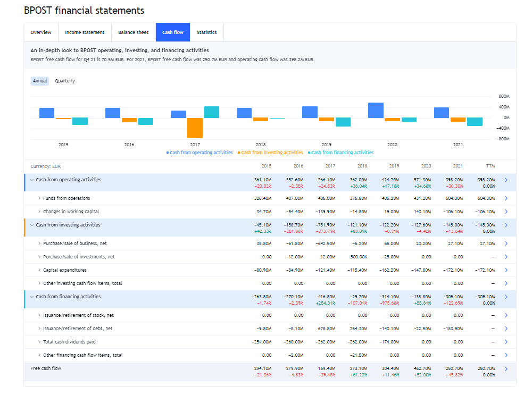532x395 pixels.
Task: Open the Statistics tab
Action: 206,32
